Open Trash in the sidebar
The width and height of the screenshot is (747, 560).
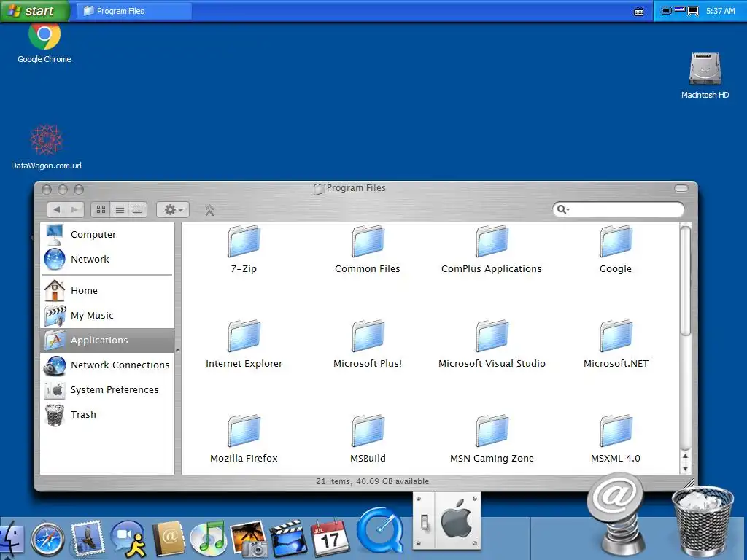point(107,414)
